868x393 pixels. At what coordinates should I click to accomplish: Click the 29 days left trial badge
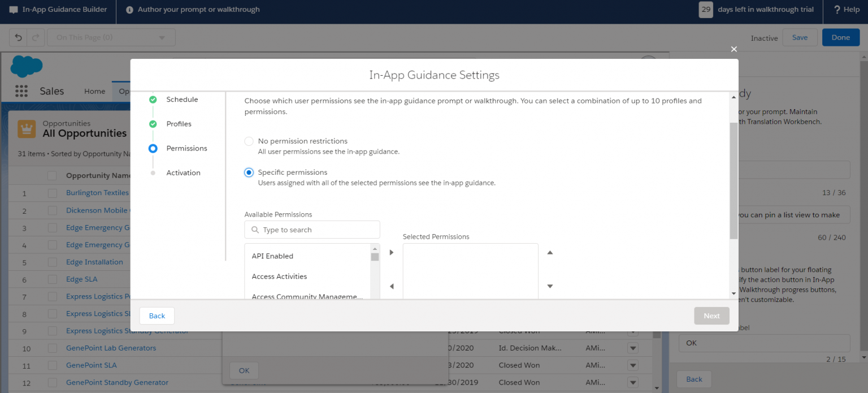pos(706,10)
